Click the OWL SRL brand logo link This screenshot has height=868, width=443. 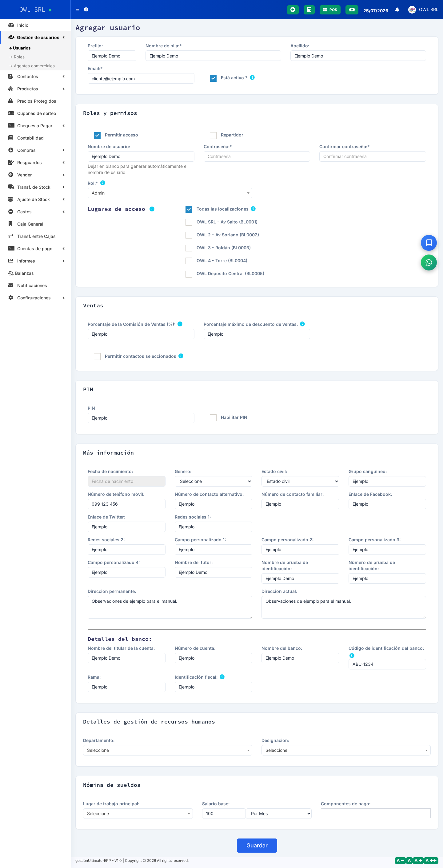[x=35, y=10]
